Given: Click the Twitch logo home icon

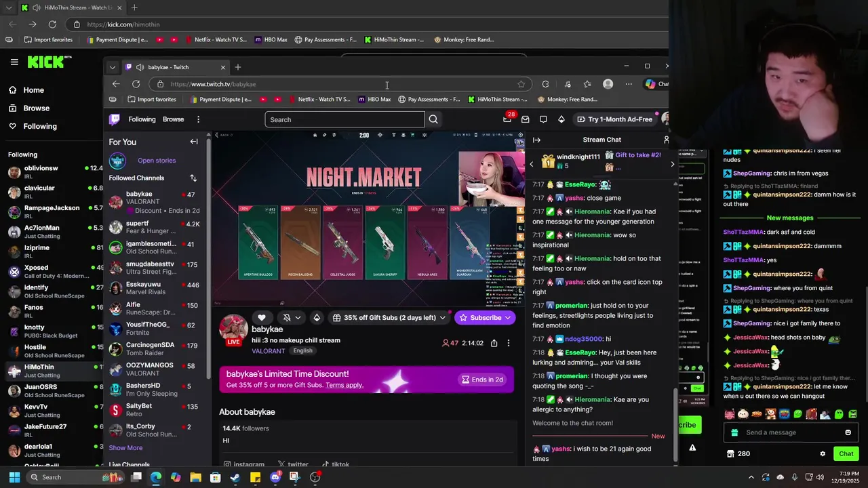Looking at the screenshot, I should [x=115, y=119].
